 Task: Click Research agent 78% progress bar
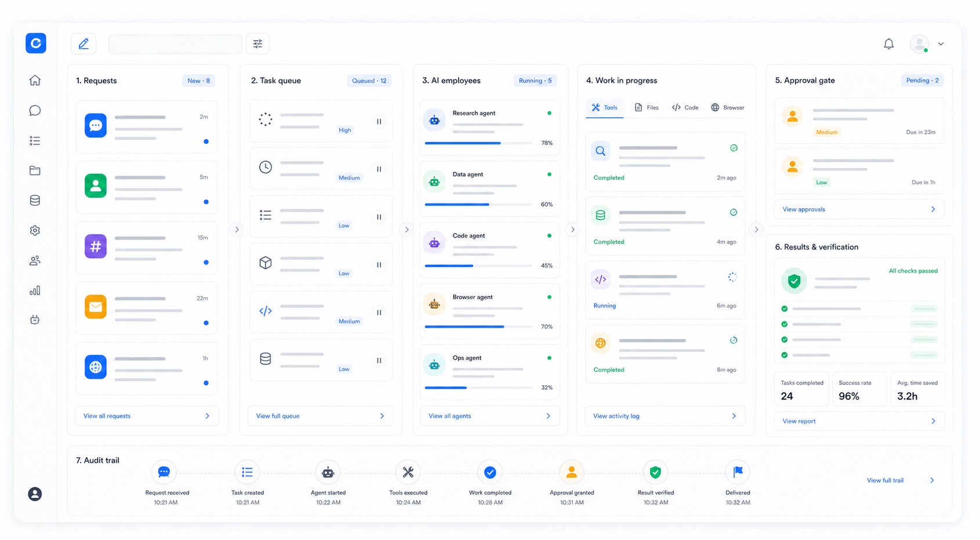click(478, 143)
